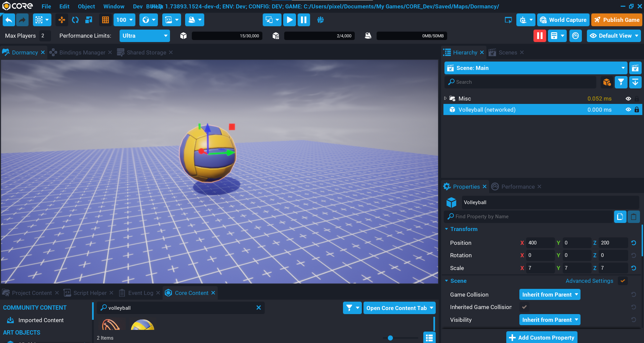The width and height of the screenshot is (644, 343).
Task: Toggle the lock on Volleyball object
Action: tap(637, 110)
